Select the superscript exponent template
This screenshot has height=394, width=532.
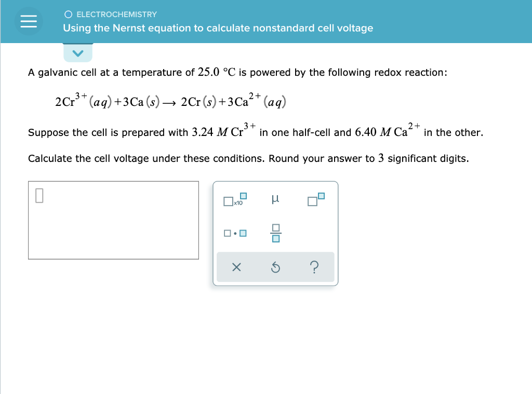coord(315,200)
